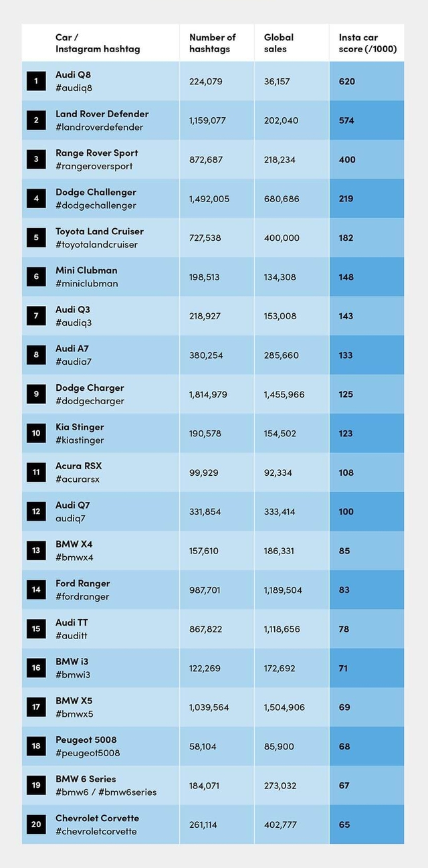Viewport: 428px width, 868px height.
Task: Click the rank 12 badge beside Audi Q7
Action: coord(36,511)
